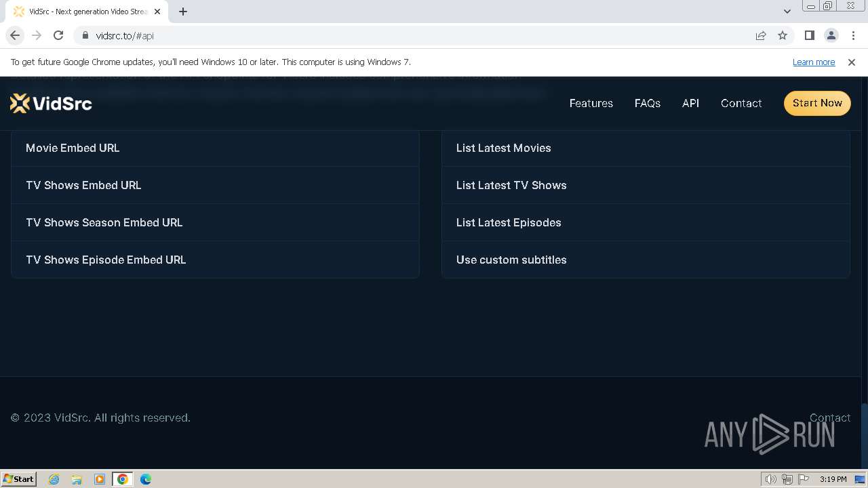Open the FAQs nav item
868x488 pixels.
pos(647,103)
